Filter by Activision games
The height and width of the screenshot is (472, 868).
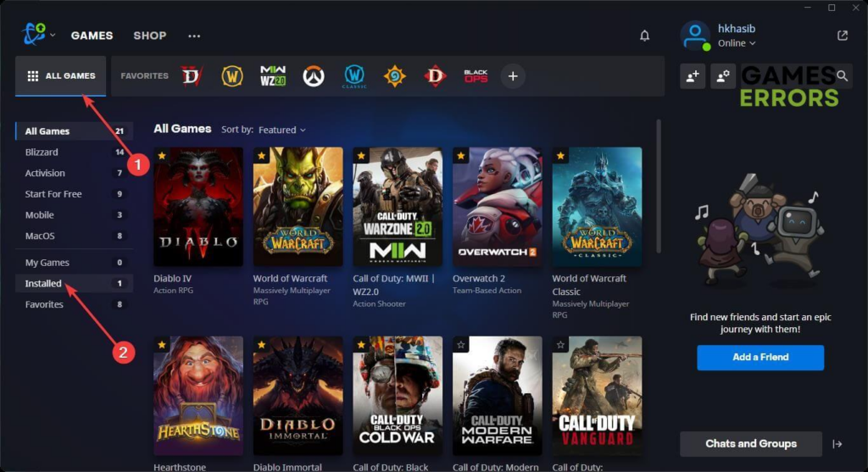pos(75,173)
